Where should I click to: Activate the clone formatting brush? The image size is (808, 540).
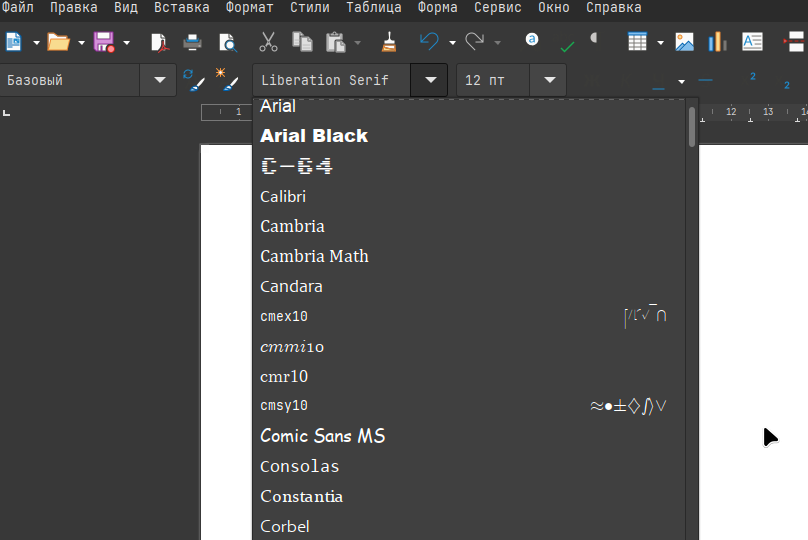coord(389,42)
